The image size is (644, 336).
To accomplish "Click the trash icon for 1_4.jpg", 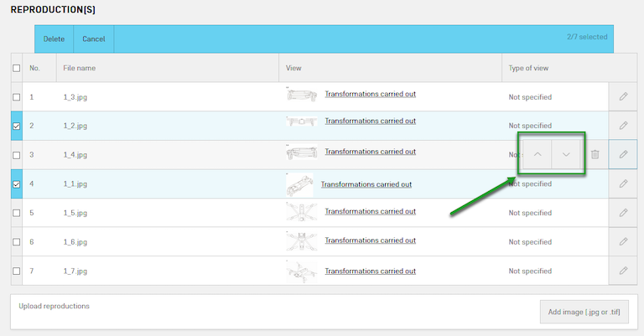I will [595, 154].
